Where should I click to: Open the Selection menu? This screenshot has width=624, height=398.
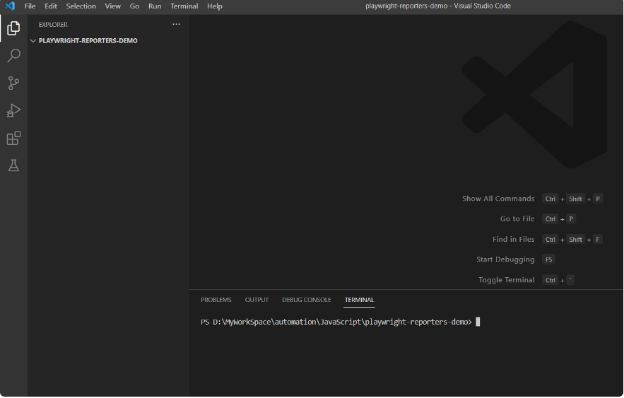pyautogui.click(x=81, y=6)
